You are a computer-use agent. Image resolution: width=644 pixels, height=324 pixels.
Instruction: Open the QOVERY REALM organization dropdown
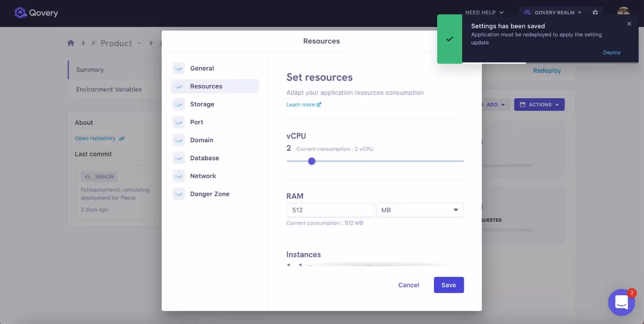(x=553, y=13)
